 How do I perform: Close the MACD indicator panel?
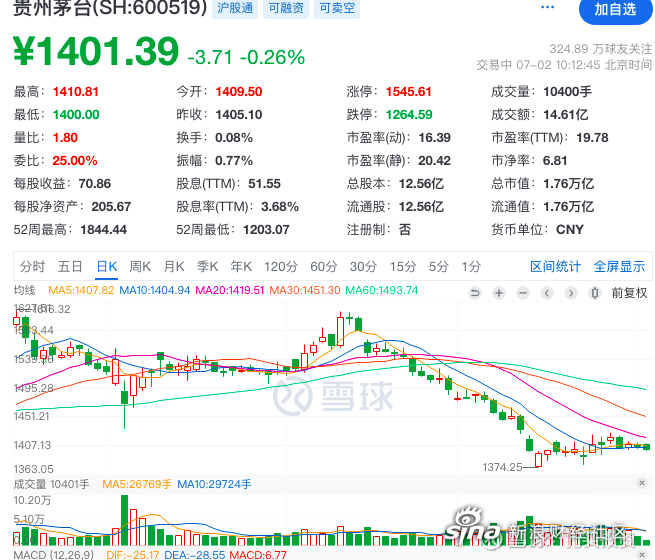(x=643, y=555)
